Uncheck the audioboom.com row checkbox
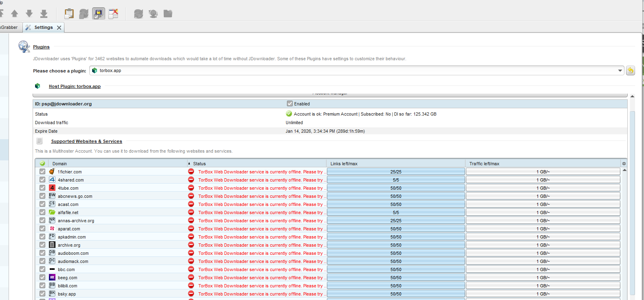The width and height of the screenshot is (644, 300). pos(42,253)
